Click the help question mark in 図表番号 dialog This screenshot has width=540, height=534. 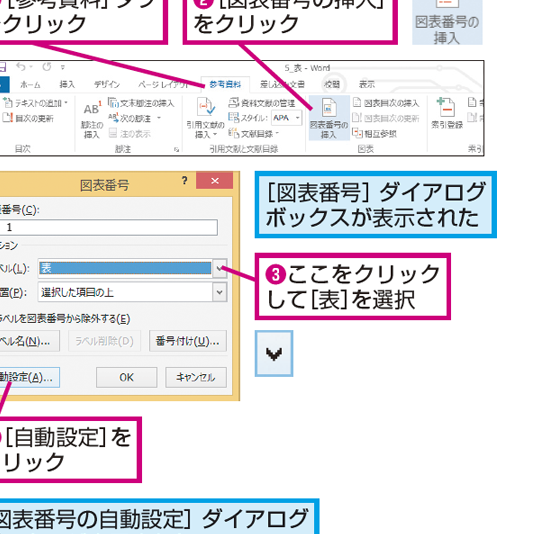click(185, 180)
